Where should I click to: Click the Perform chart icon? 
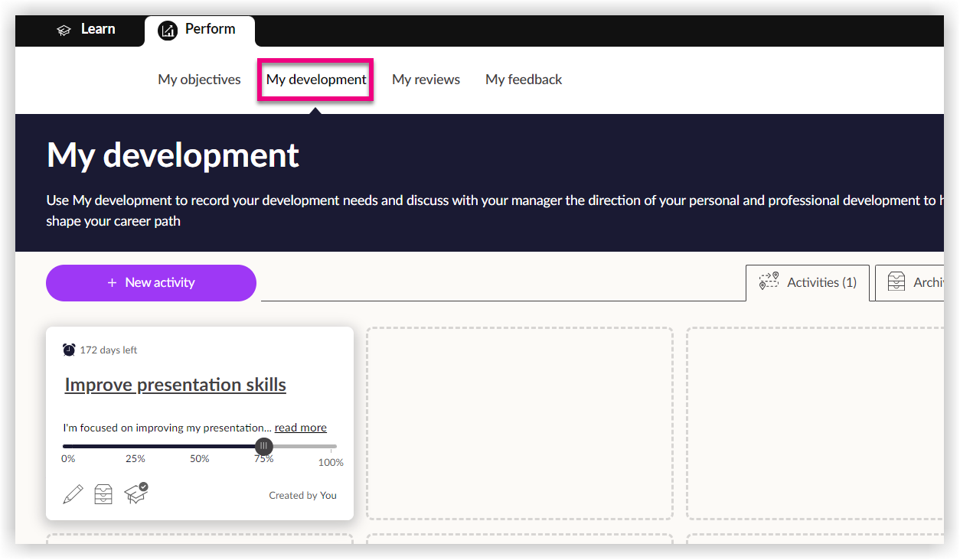[x=167, y=29]
